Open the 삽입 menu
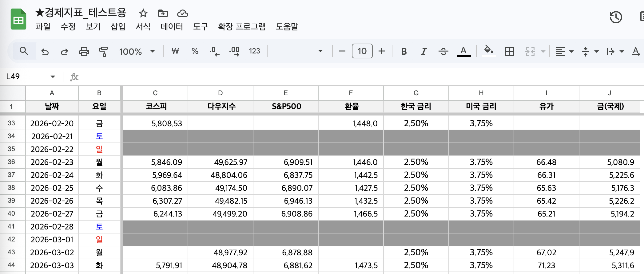644x274 pixels. (118, 26)
